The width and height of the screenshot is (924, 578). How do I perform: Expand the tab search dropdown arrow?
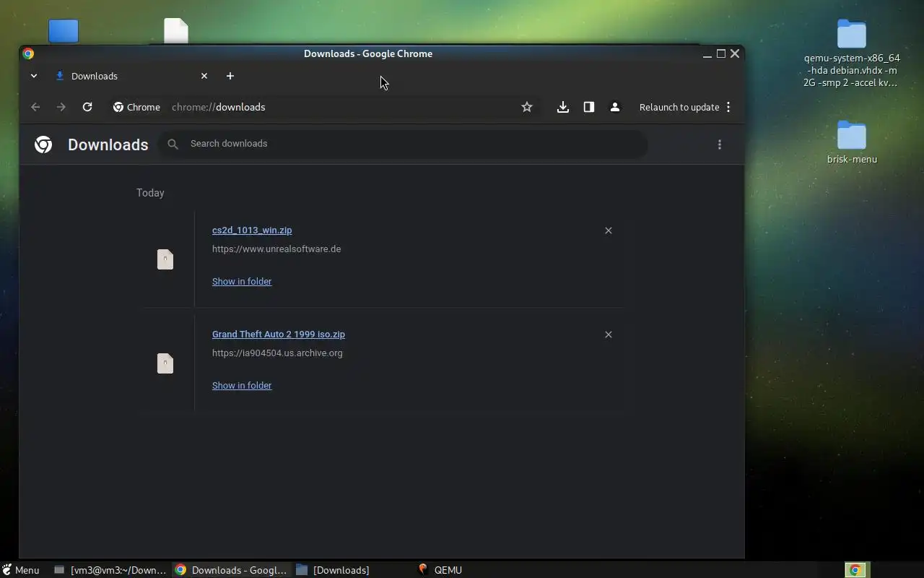pyautogui.click(x=34, y=76)
